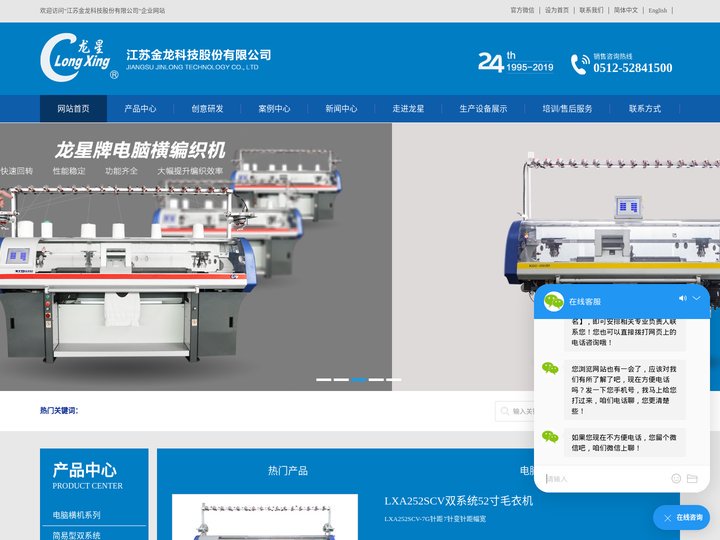
Task: Click 产品中心 PRODUCT CENTER sidebar heading
Action: click(x=87, y=476)
